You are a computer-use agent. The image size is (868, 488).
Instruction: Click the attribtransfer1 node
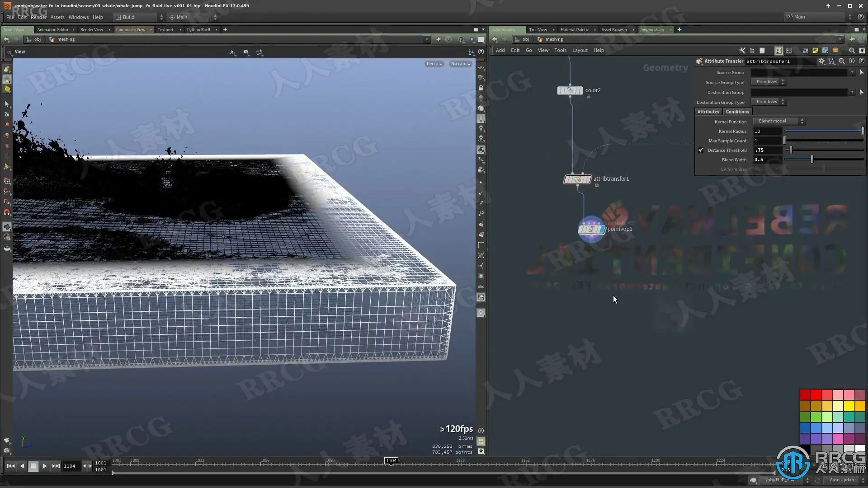pyautogui.click(x=577, y=179)
